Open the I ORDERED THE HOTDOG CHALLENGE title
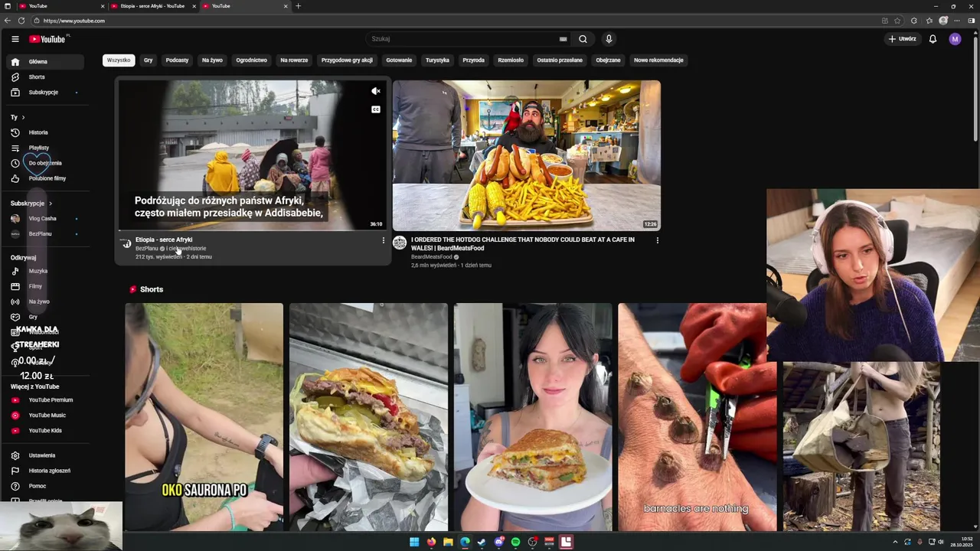This screenshot has width=980, height=551. pyautogui.click(x=523, y=243)
